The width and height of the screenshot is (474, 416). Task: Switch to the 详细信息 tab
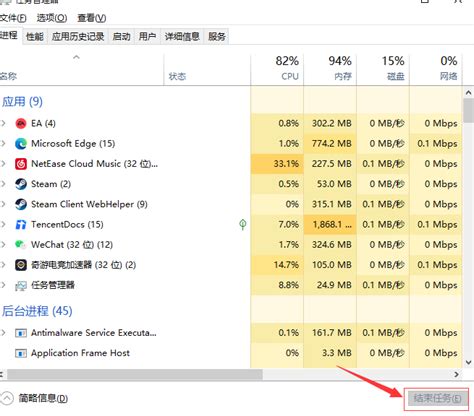point(182,36)
